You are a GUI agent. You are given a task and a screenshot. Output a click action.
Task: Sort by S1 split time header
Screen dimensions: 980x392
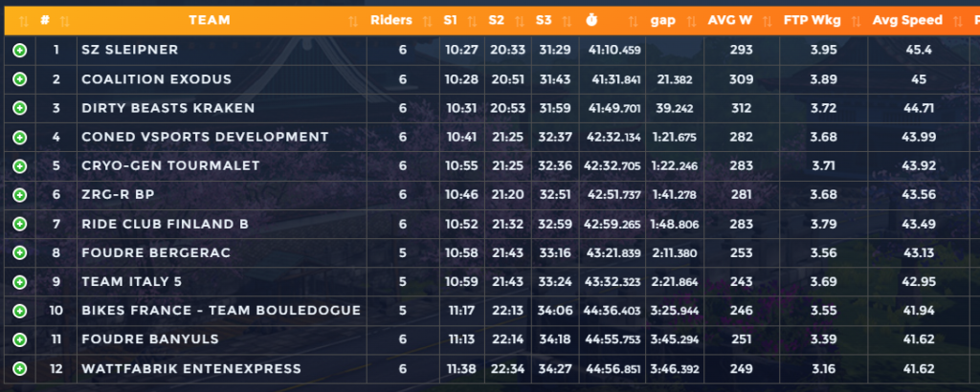(451, 20)
